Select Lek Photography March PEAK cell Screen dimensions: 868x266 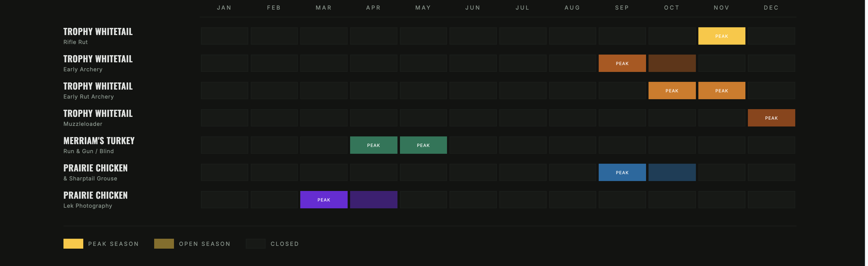pyautogui.click(x=324, y=200)
